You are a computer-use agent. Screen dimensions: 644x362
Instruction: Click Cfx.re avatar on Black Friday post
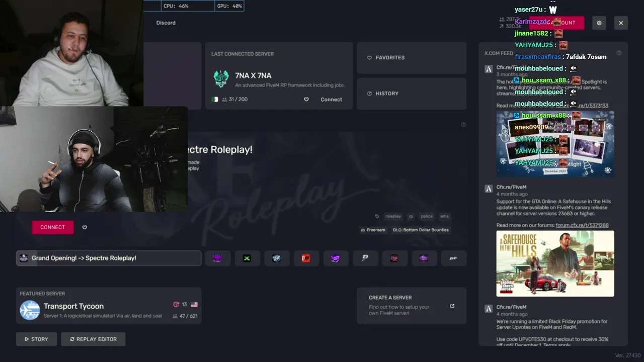[x=488, y=309]
